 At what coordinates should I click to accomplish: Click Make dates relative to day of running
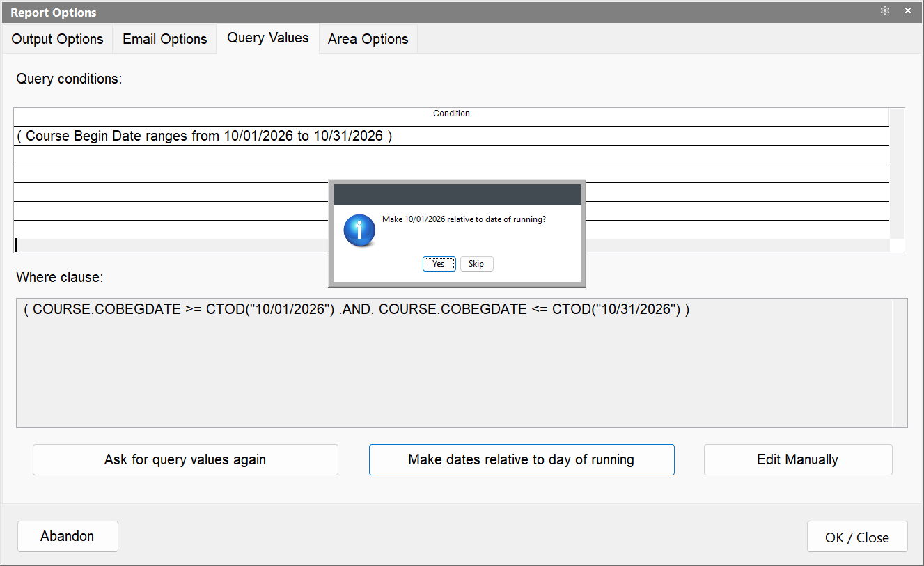tap(522, 459)
